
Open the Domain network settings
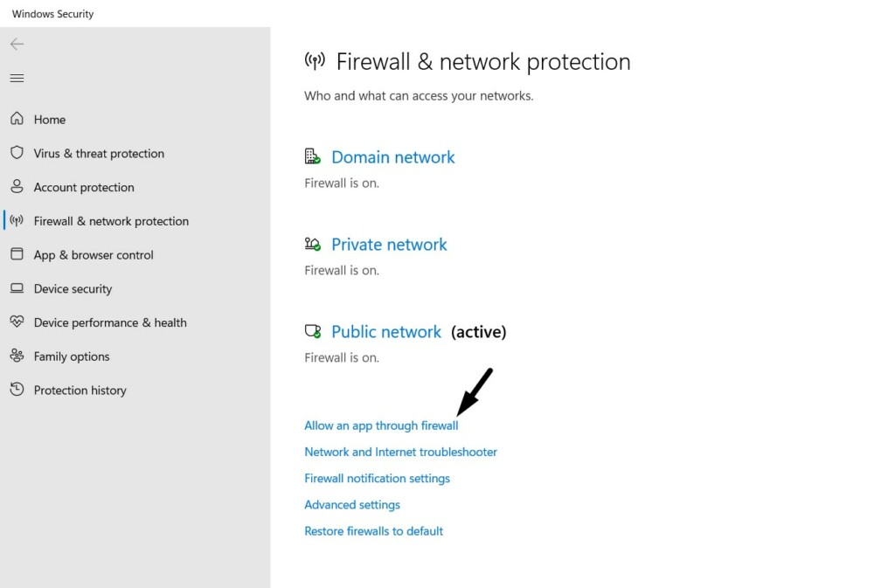tap(392, 157)
